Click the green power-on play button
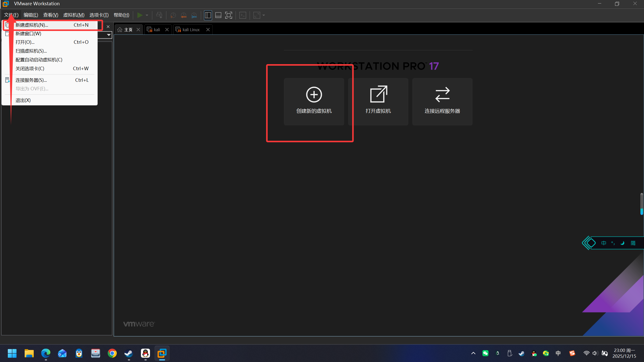The height and width of the screenshot is (362, 644). (x=139, y=15)
